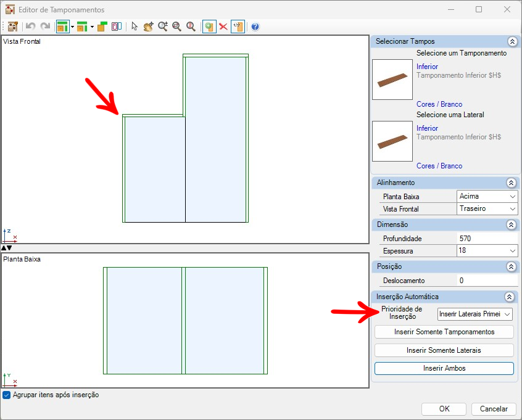Click Inserir Somente Tamponamentos button
The image size is (522, 420).
(444, 332)
